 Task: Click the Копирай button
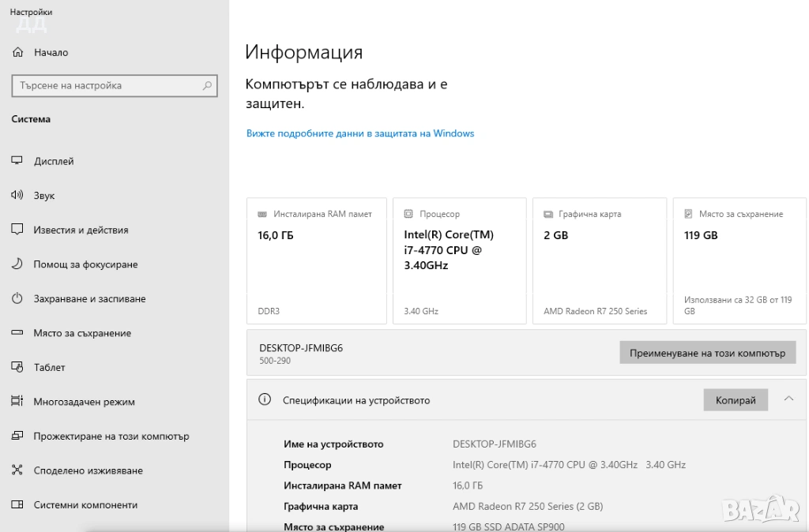735,400
